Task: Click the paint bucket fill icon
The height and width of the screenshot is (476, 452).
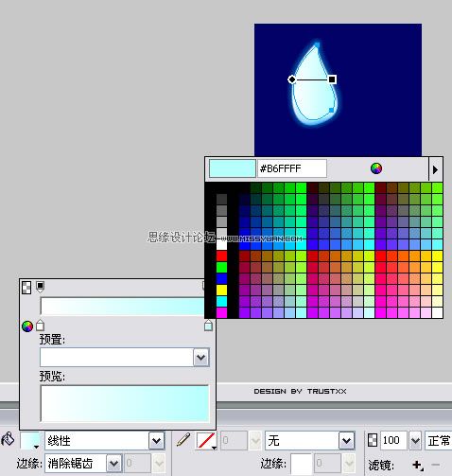Action: click(x=8, y=439)
